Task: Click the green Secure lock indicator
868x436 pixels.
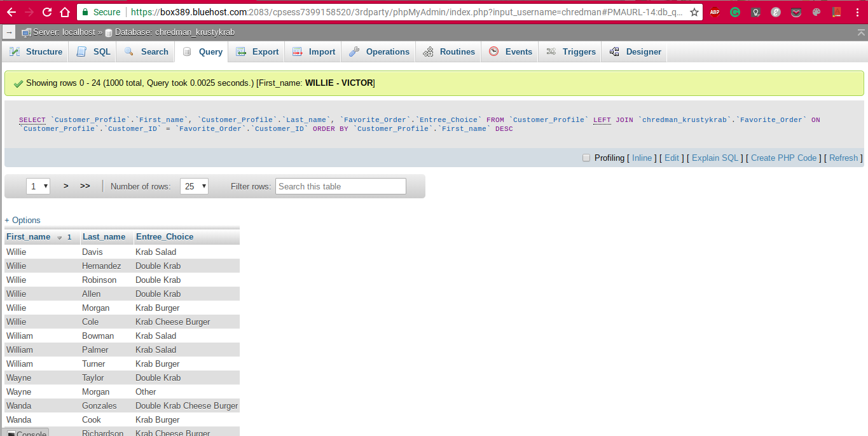Action: pos(101,12)
